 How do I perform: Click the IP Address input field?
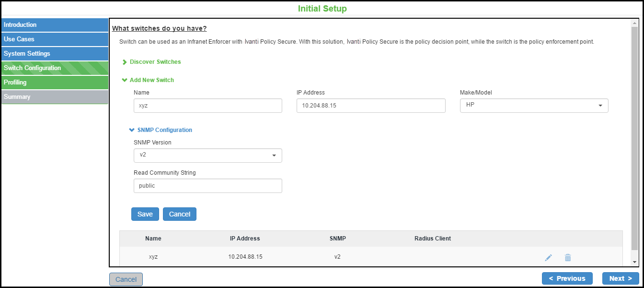pyautogui.click(x=371, y=106)
